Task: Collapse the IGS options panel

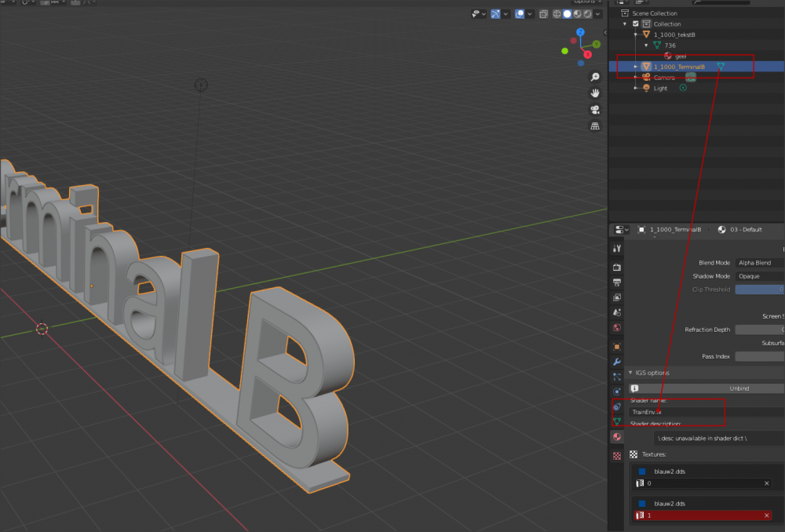Action: tap(630, 373)
